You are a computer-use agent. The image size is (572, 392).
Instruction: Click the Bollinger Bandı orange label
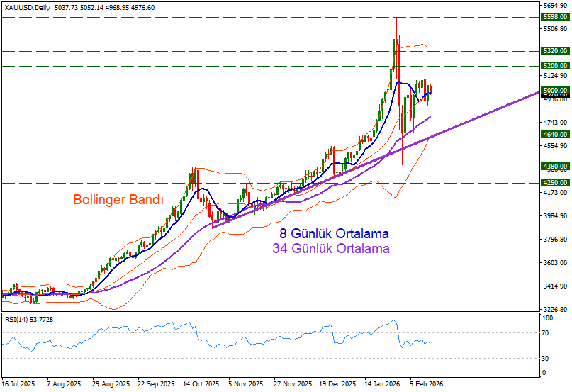tap(118, 201)
